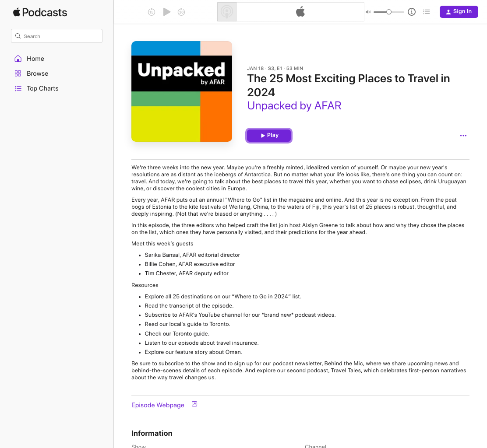
Task: Mute audio with the speaker icon
Action: pyautogui.click(x=368, y=12)
